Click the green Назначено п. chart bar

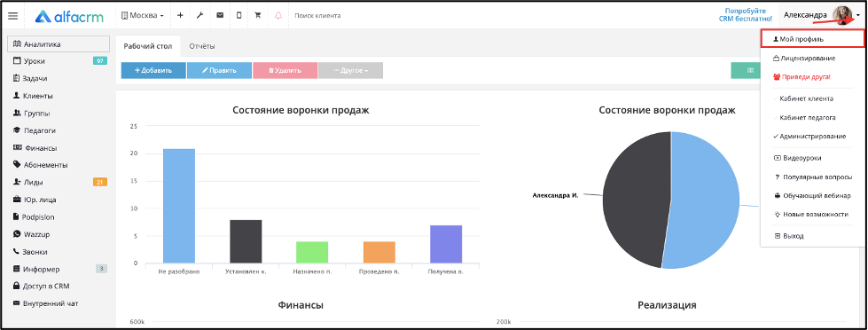[x=312, y=252]
